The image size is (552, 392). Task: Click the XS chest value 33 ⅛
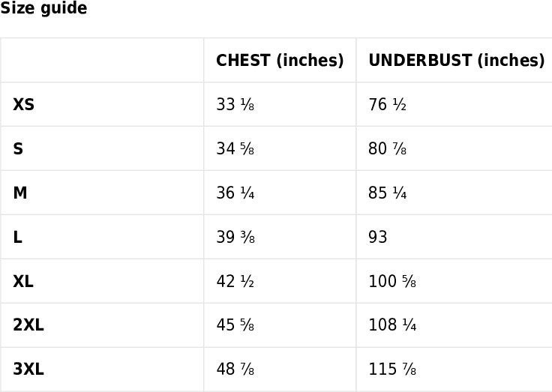[235, 104]
